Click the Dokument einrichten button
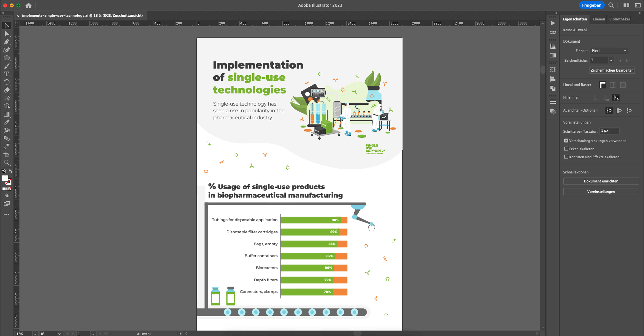The height and width of the screenshot is (336, 644). pos(601,181)
